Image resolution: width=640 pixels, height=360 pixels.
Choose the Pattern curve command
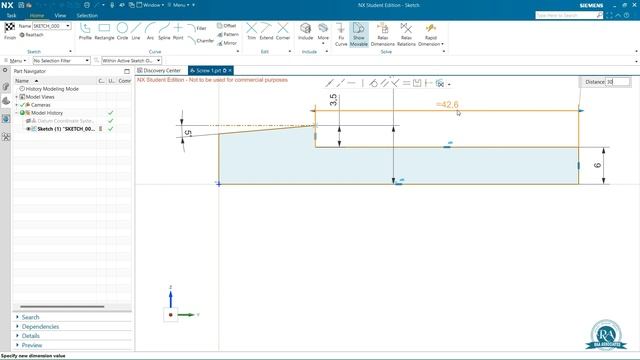[x=228, y=34]
